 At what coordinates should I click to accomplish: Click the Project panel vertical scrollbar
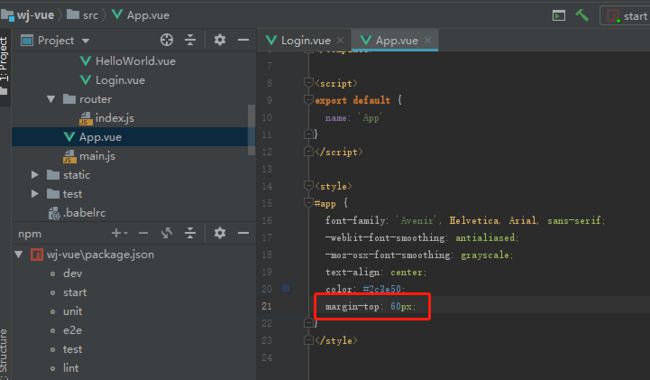(x=251, y=130)
